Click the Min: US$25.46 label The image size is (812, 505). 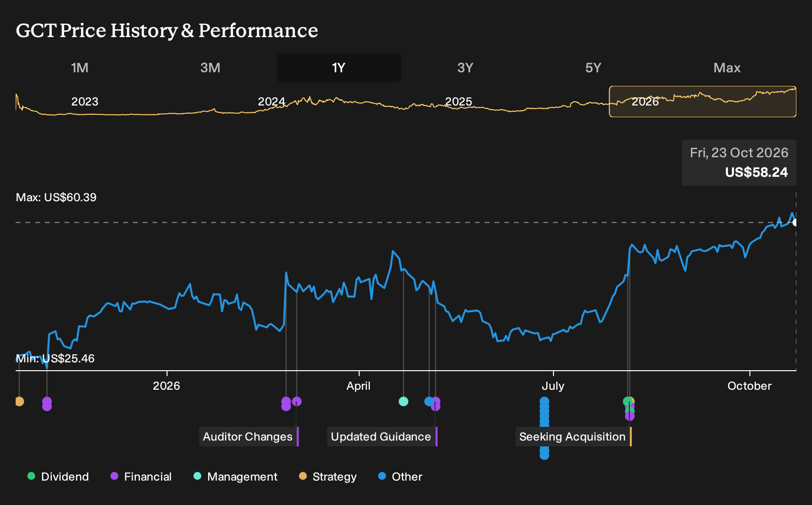click(55, 358)
